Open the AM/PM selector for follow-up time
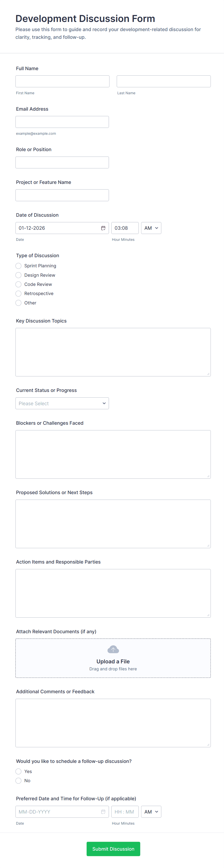The width and height of the screenshot is (224, 868). click(x=151, y=812)
